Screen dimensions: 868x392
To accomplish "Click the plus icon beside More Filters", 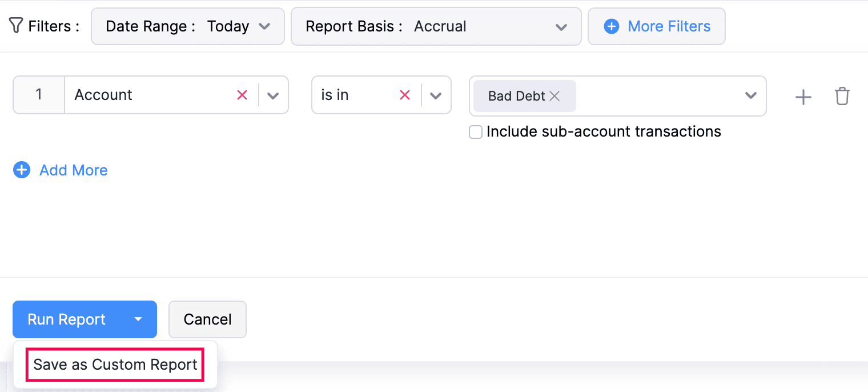I will 612,26.
